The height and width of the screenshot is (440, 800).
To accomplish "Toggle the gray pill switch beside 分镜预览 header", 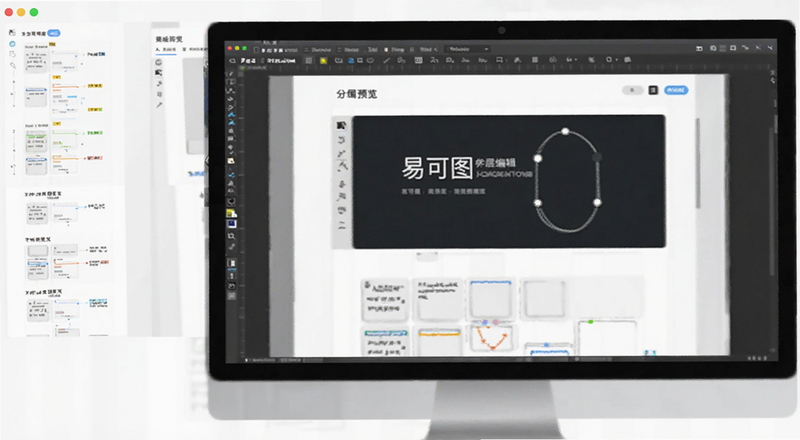I will 632,90.
